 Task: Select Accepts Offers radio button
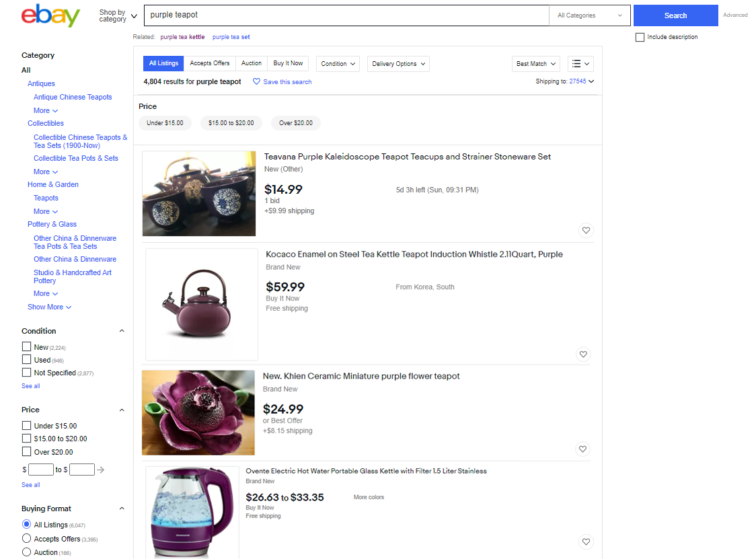pyautogui.click(x=26, y=538)
